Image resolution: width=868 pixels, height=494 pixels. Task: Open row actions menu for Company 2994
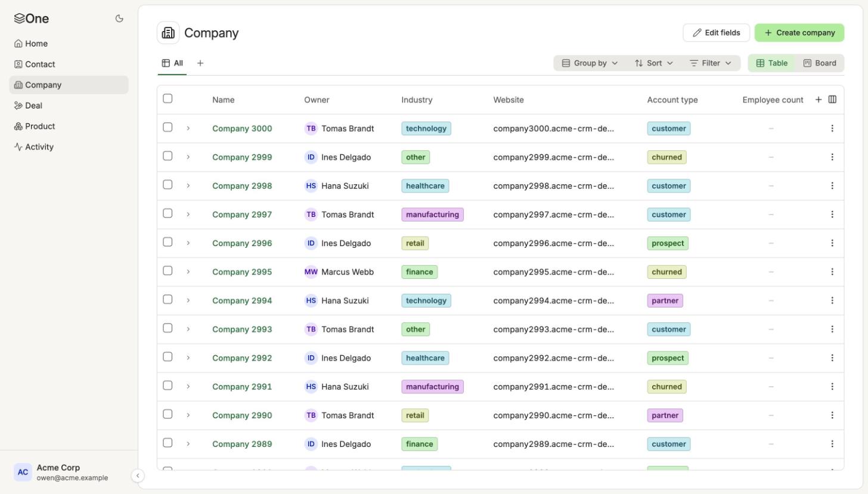(x=832, y=300)
